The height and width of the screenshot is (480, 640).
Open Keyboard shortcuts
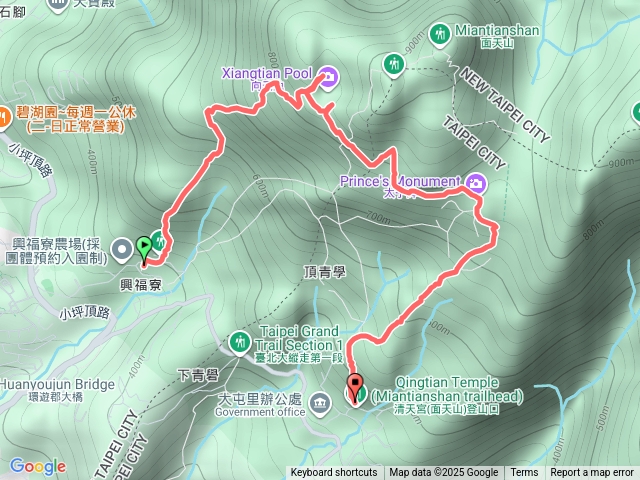(334, 473)
